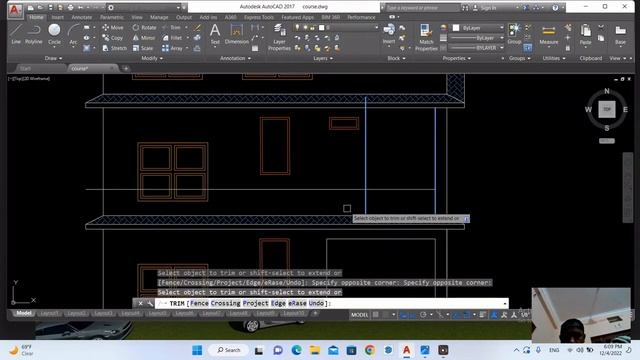
Task: Expand the Properties panel
Action: 456,58
